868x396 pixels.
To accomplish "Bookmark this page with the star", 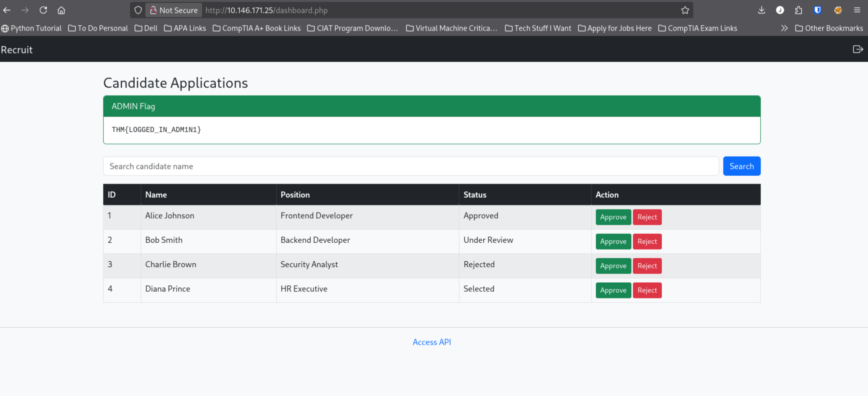I will coord(685,10).
